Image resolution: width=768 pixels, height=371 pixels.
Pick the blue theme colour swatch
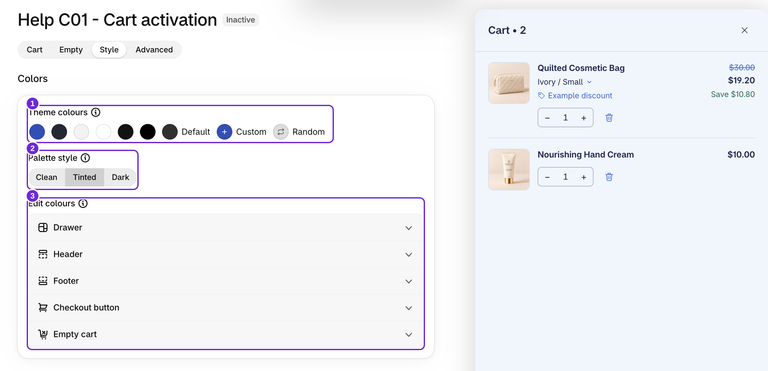pos(37,132)
